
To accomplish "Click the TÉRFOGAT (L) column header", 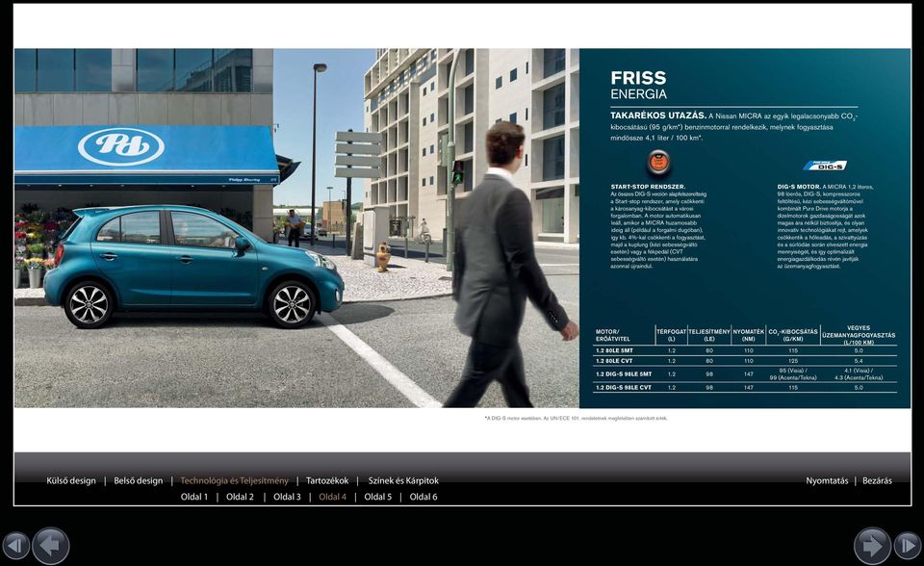I will click(x=671, y=335).
